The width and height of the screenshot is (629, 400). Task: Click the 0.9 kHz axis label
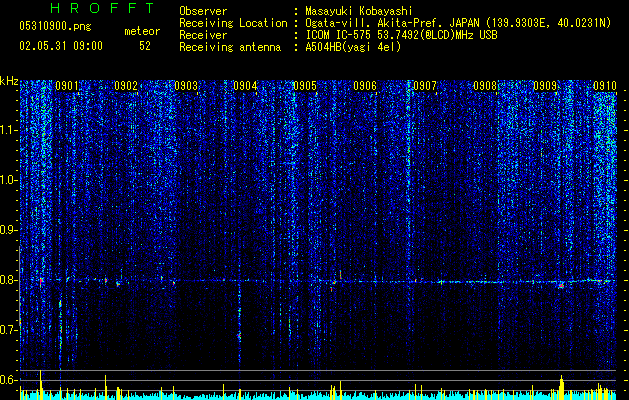pos(9,230)
